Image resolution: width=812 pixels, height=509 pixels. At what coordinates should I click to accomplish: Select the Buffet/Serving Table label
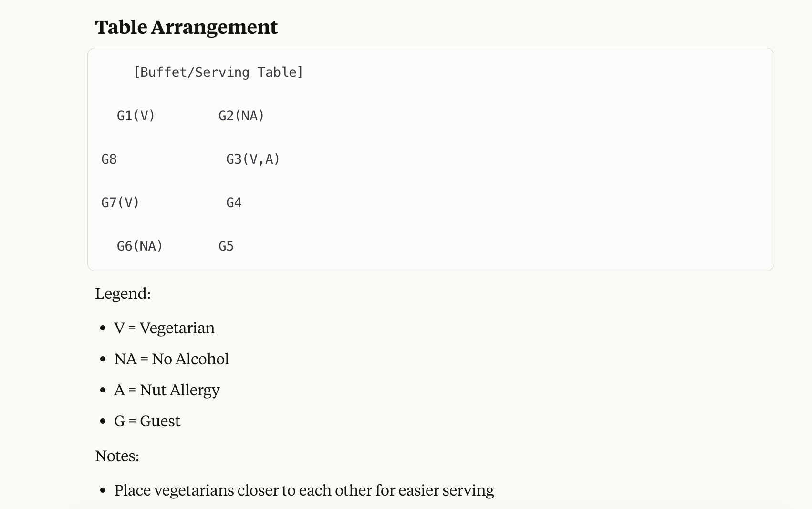[x=219, y=73]
